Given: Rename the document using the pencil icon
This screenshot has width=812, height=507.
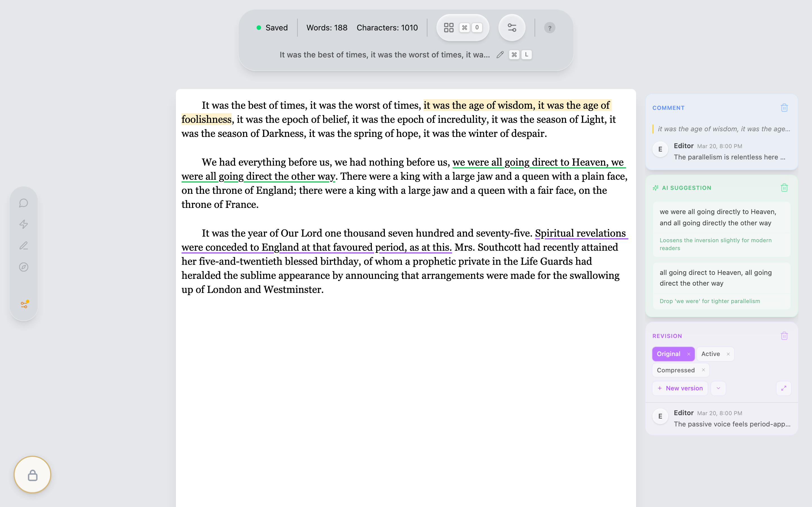Looking at the screenshot, I should pos(500,54).
